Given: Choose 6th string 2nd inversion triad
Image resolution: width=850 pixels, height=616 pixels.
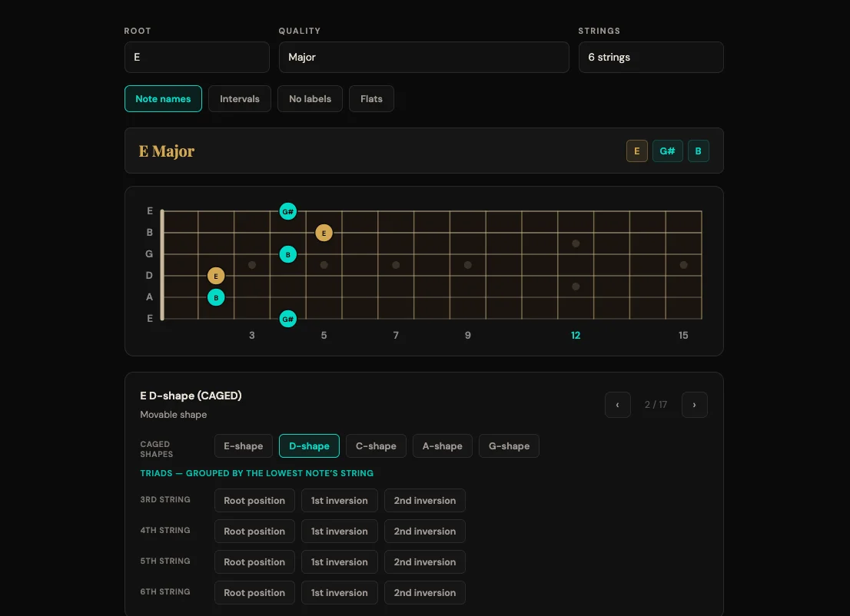Looking at the screenshot, I should pyautogui.click(x=425, y=593).
